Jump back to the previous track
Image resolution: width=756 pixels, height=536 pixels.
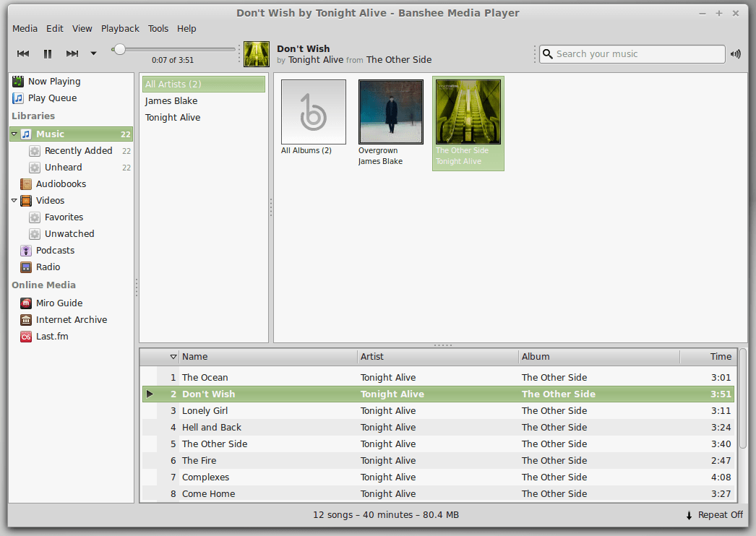point(22,53)
